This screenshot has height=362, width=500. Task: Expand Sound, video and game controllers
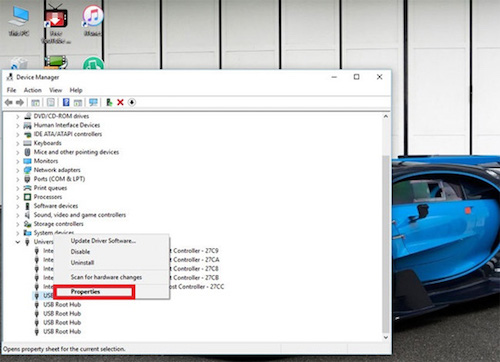pyautogui.click(x=18, y=215)
